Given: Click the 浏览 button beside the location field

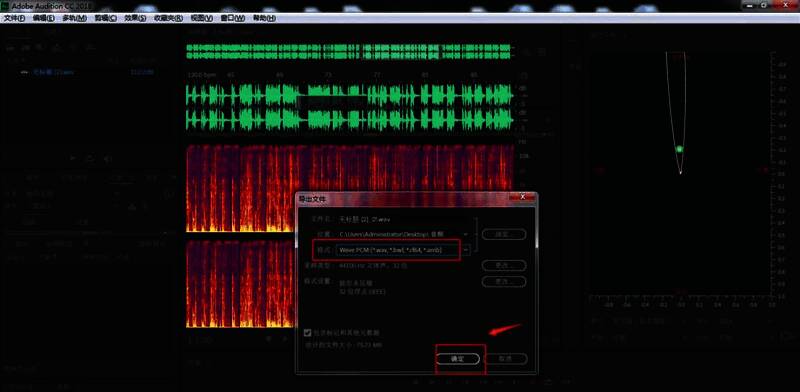Looking at the screenshot, I should 504,234.
